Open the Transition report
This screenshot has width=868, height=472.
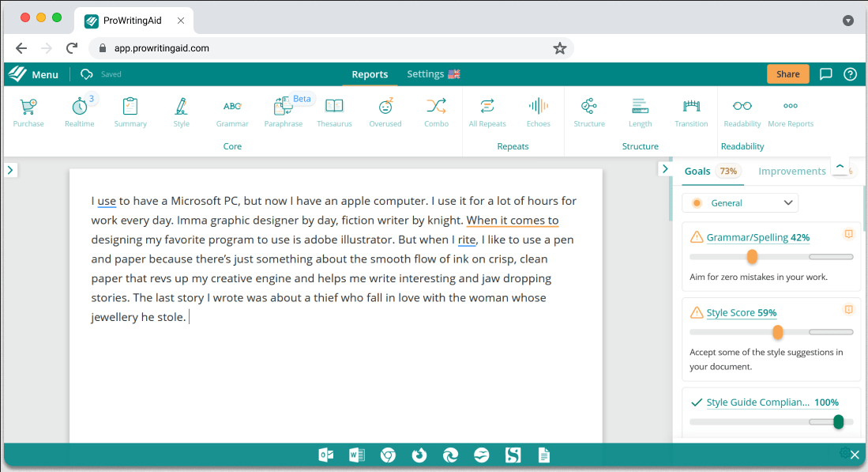pyautogui.click(x=691, y=112)
